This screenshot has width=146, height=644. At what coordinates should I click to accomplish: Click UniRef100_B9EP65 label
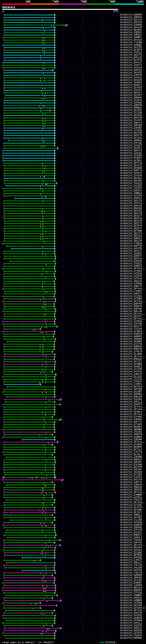click(x=131, y=304)
